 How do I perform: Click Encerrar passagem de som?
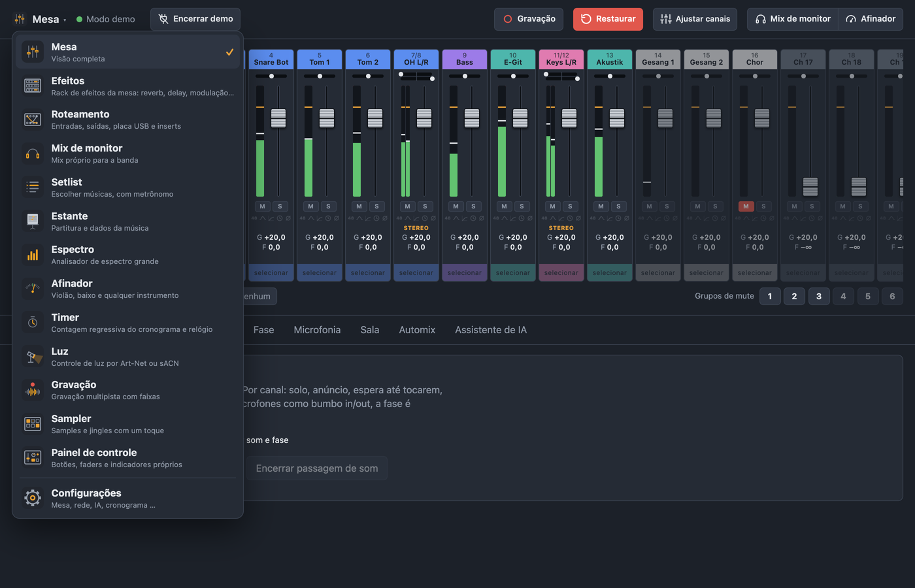(x=317, y=468)
